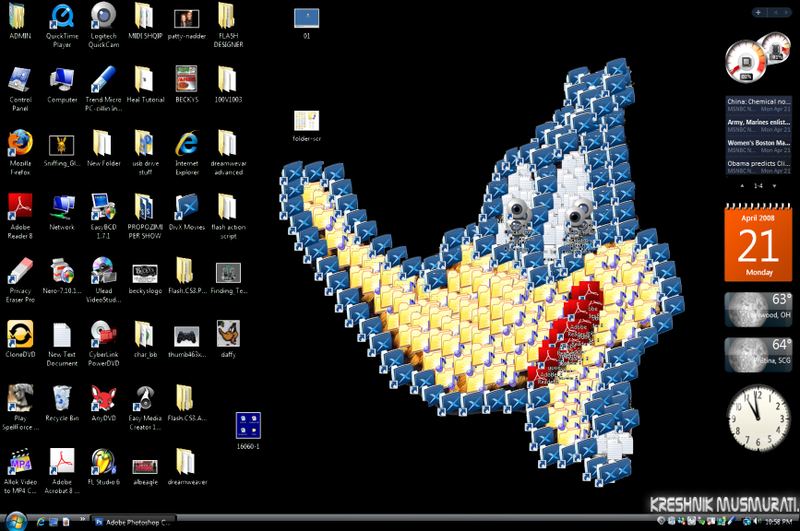Screen dimensions: 800x531
Task: Click the sidebar add gadget plus button
Action: coord(758,12)
